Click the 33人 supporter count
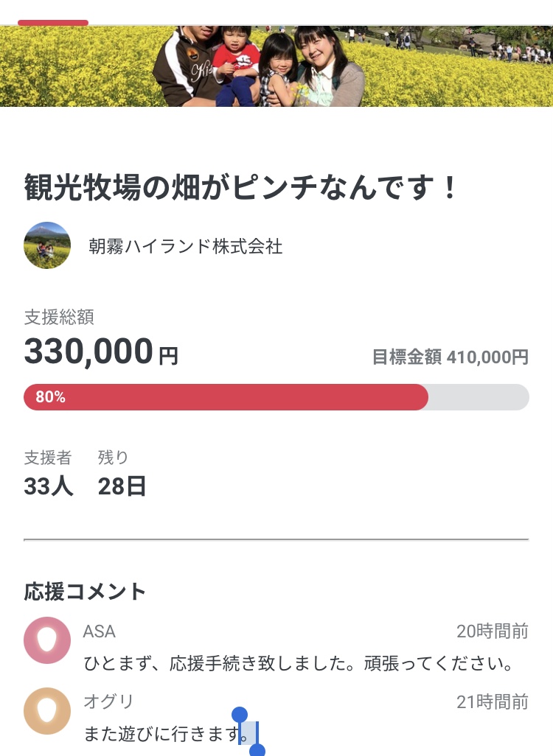 49,486
